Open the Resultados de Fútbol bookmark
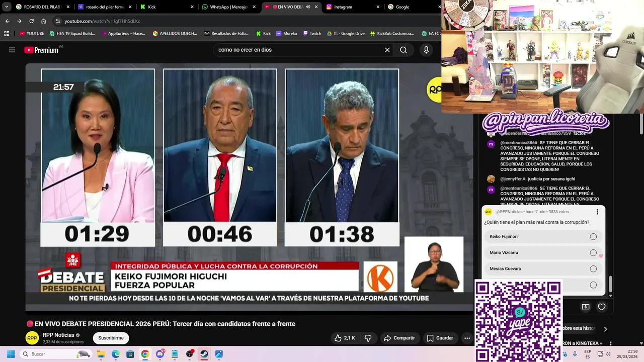 click(x=226, y=34)
